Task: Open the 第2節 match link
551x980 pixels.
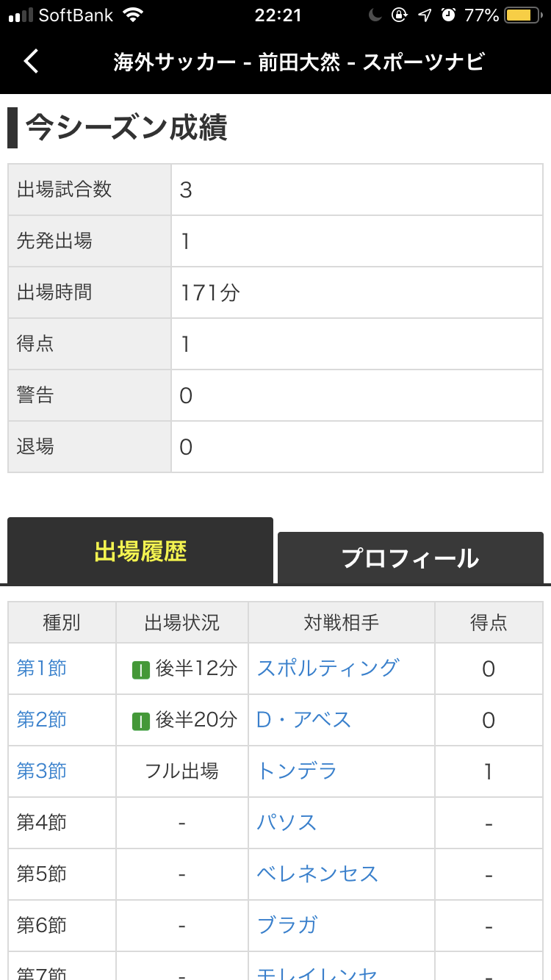Action: 42,719
